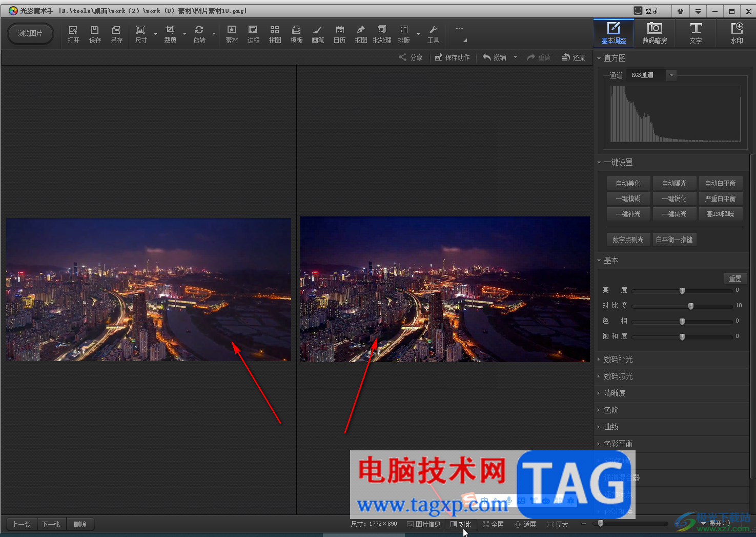Click the 亮度 brightness slider
Image resolution: width=756 pixels, height=537 pixels.
click(682, 291)
